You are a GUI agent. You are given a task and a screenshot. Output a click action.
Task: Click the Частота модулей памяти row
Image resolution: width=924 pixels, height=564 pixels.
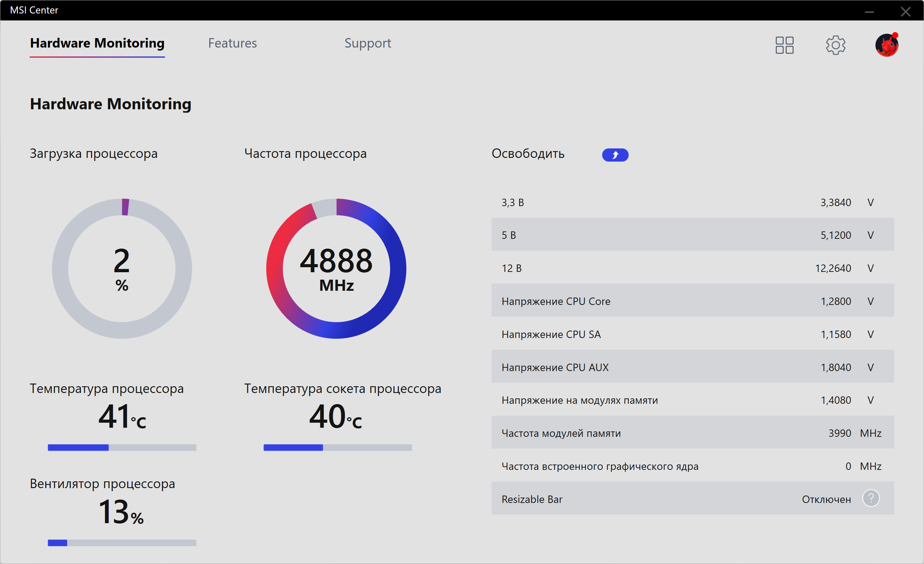click(x=692, y=433)
